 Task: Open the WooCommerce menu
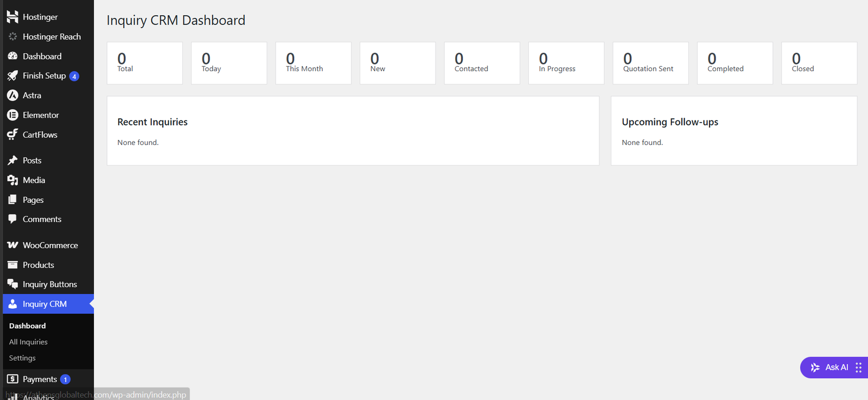47,245
